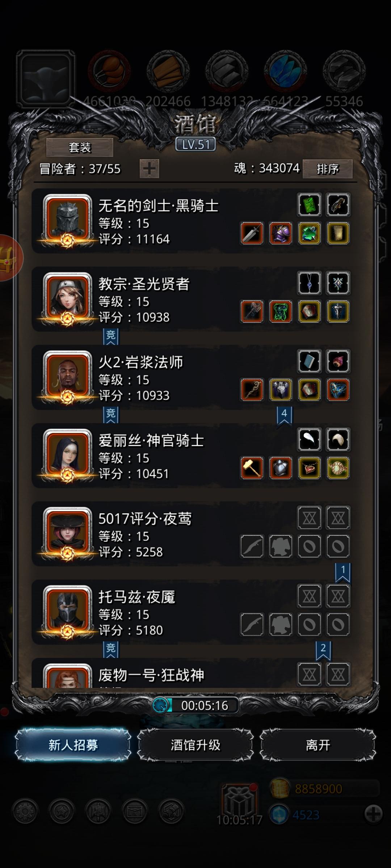
Task: Select the green card item of 黑骑士
Action: coord(309,205)
